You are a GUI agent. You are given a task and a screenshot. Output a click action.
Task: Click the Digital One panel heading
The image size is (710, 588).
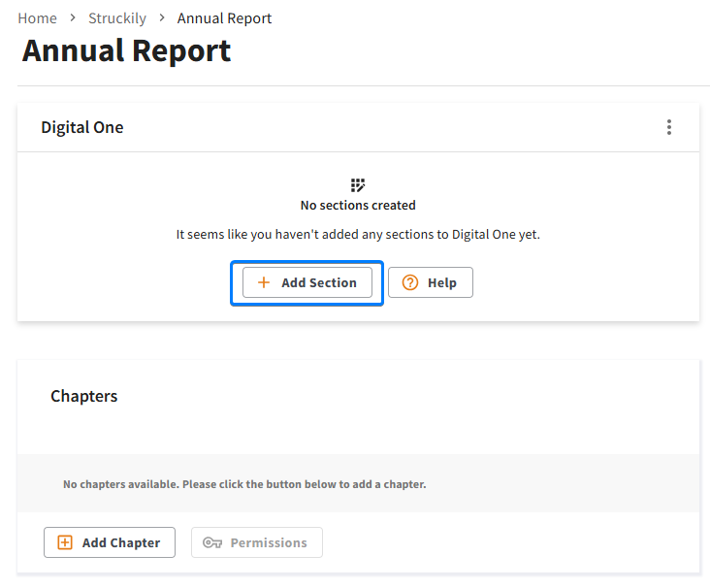click(x=82, y=127)
